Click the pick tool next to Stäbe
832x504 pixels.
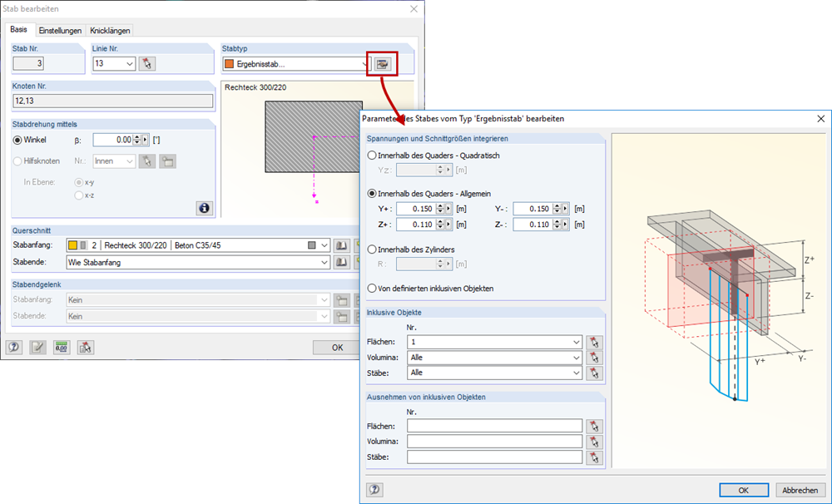[x=593, y=373]
